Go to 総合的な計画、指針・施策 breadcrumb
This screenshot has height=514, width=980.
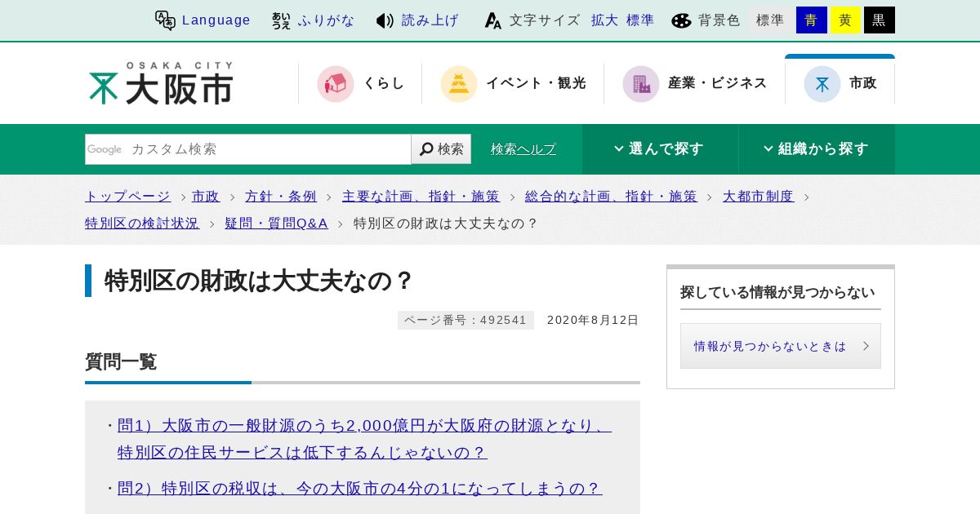[611, 197]
